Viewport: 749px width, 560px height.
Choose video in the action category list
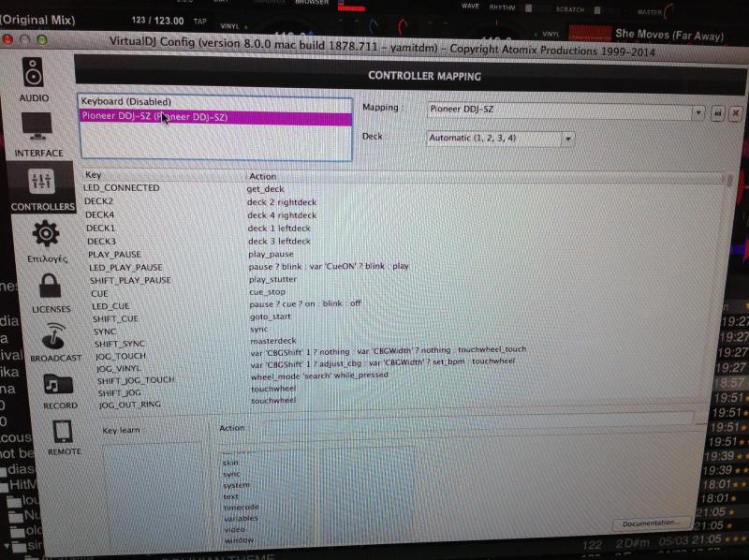[235, 529]
